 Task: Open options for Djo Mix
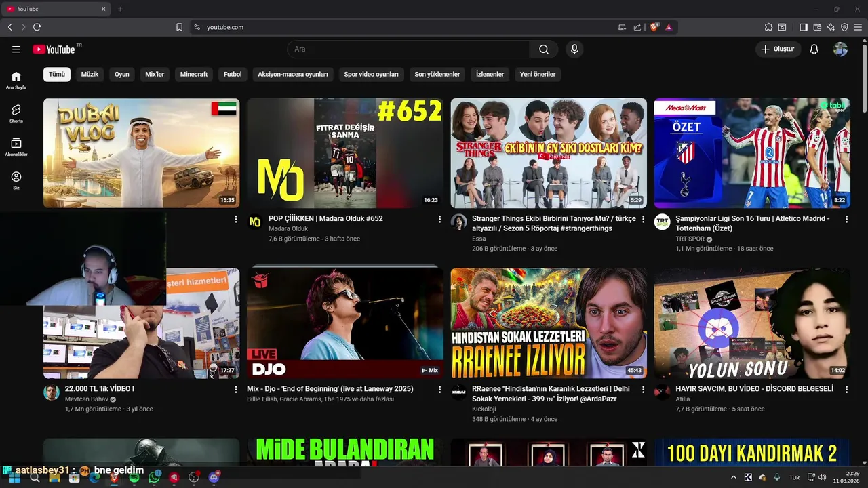coord(439,390)
